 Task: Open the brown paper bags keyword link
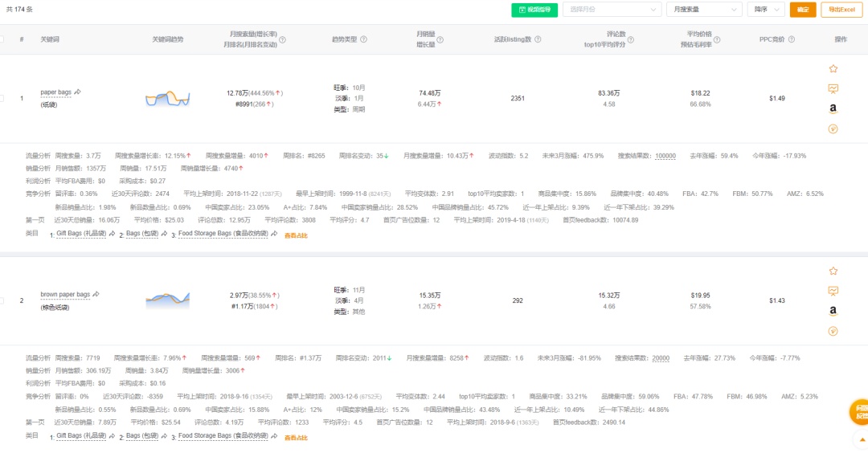65,295
